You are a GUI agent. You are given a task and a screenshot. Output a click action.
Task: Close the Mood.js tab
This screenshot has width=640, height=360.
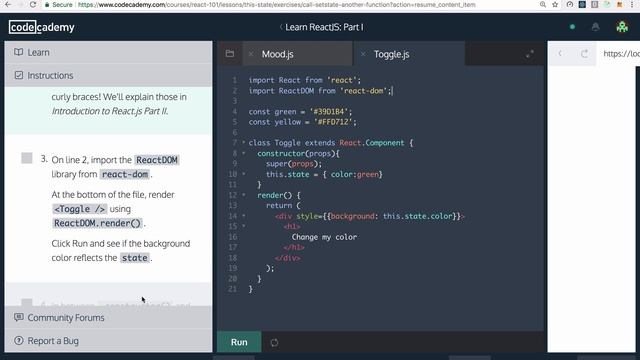coord(251,54)
